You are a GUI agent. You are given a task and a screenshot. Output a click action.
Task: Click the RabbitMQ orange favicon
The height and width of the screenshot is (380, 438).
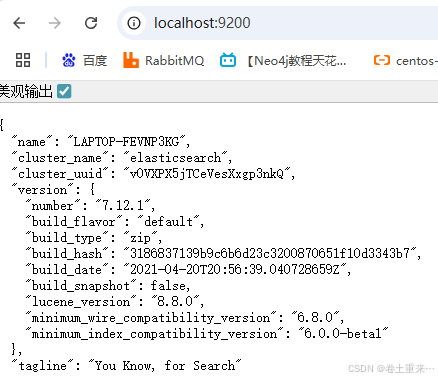click(131, 60)
